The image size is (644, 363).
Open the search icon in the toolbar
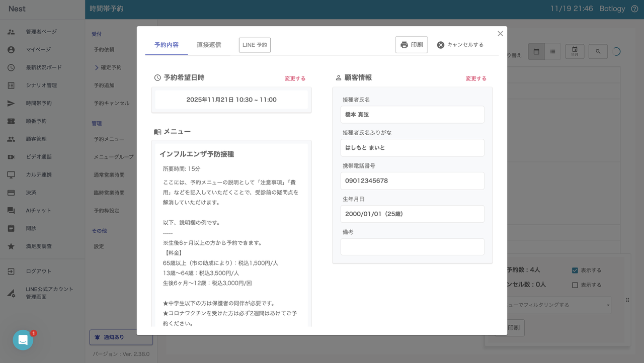[598, 51]
